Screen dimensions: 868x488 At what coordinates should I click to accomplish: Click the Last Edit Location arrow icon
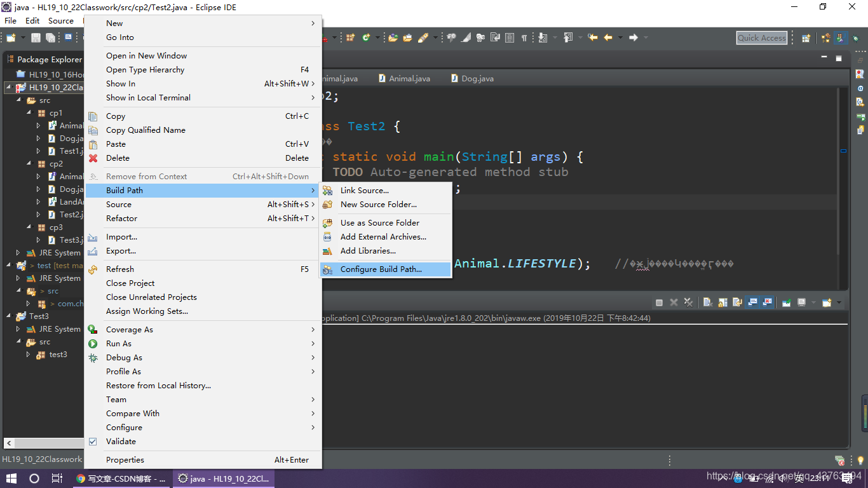click(593, 38)
